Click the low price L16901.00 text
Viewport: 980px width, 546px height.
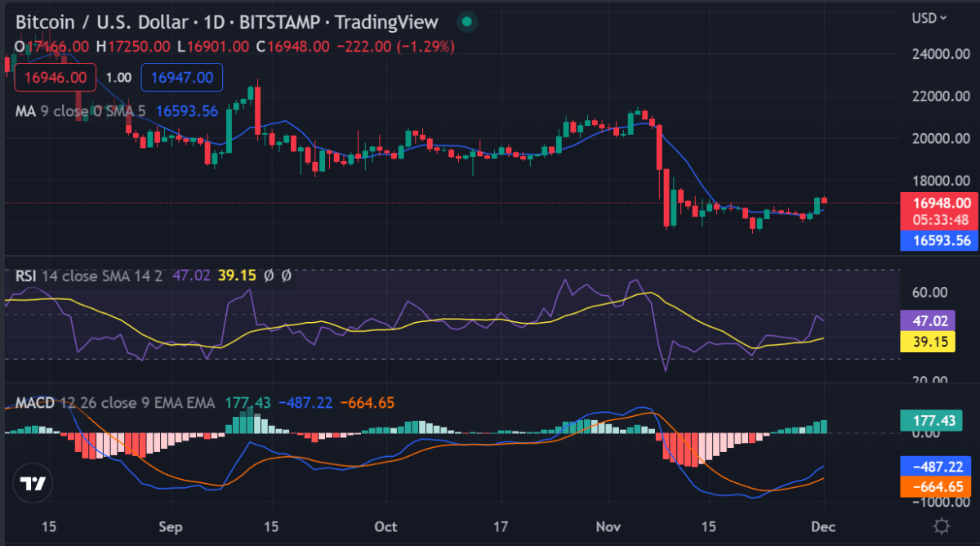pyautogui.click(x=213, y=47)
